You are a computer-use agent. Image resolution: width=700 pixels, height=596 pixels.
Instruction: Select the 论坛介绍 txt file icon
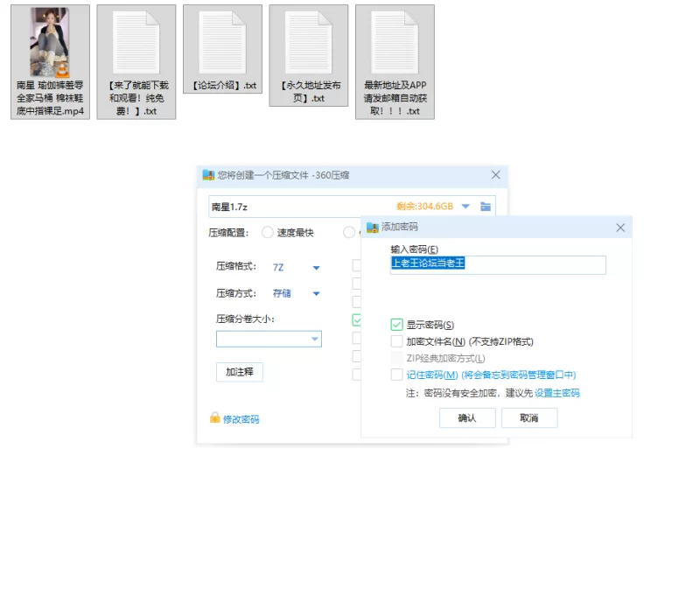tap(222, 42)
